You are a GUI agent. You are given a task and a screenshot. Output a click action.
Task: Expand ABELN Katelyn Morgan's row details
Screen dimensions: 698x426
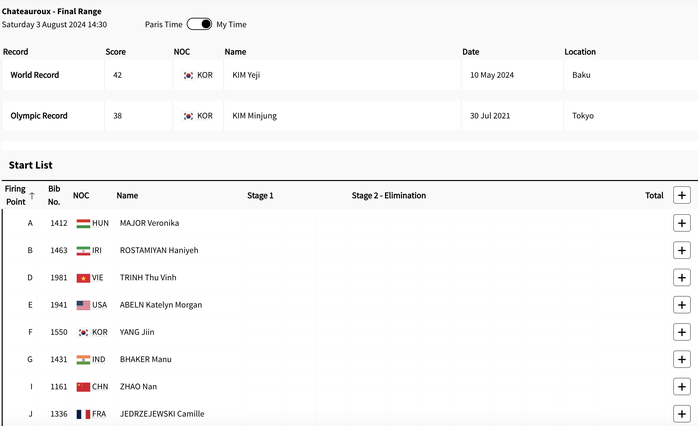(682, 305)
